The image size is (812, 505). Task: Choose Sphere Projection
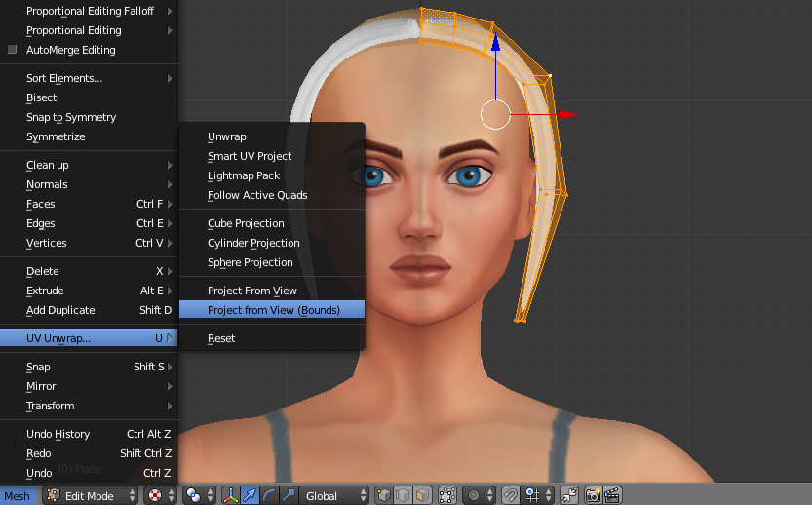(272, 262)
